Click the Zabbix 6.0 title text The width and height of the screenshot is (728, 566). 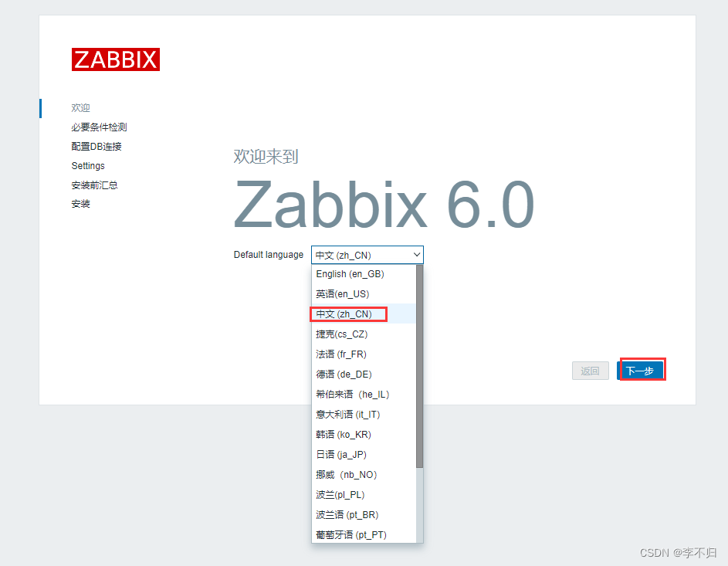click(384, 205)
